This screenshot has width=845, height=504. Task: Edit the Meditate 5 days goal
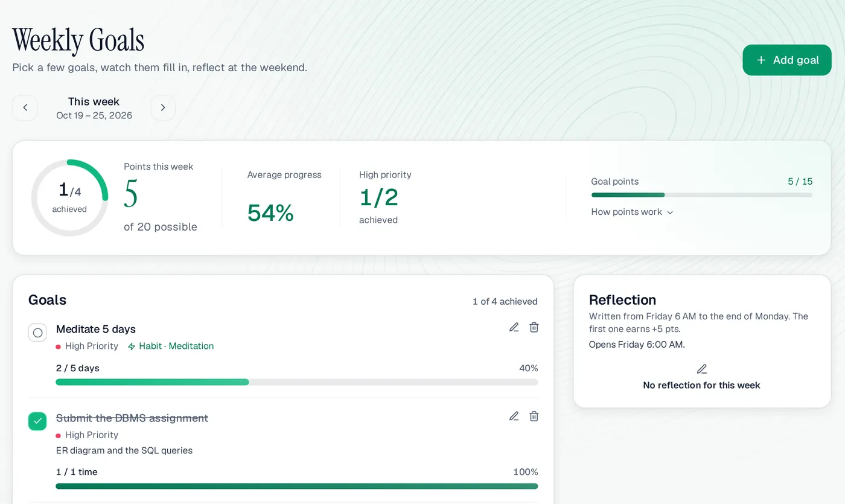[x=514, y=327]
